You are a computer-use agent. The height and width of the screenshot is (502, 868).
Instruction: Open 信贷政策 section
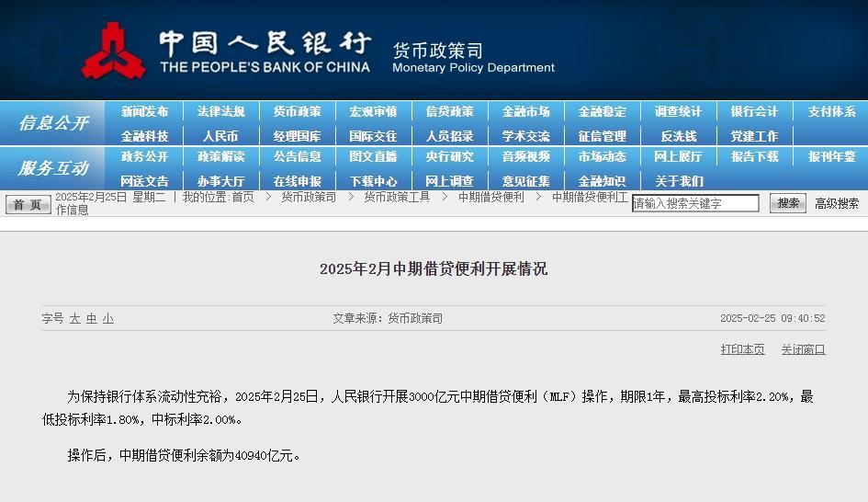[x=449, y=111]
